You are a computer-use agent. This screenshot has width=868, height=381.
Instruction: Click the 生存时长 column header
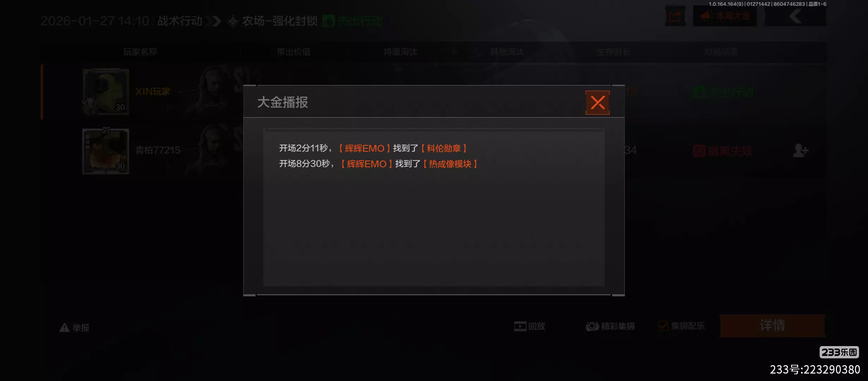614,52
